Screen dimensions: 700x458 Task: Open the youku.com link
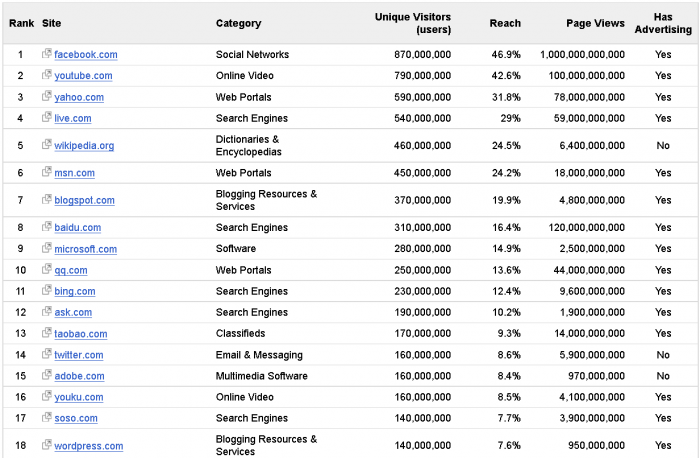tap(79, 397)
